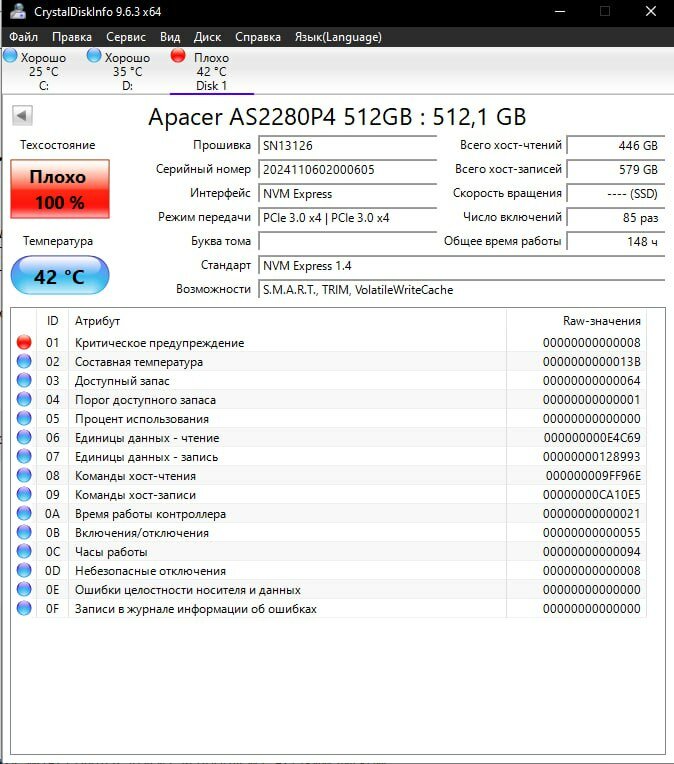
Task: Click blue status orb of attribute 09
Action: (x=24, y=495)
